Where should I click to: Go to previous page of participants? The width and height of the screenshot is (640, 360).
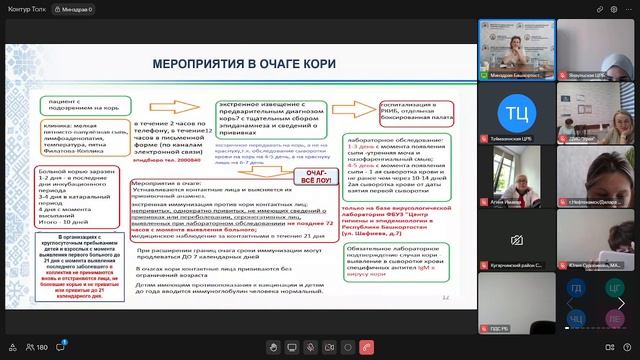click(x=569, y=303)
